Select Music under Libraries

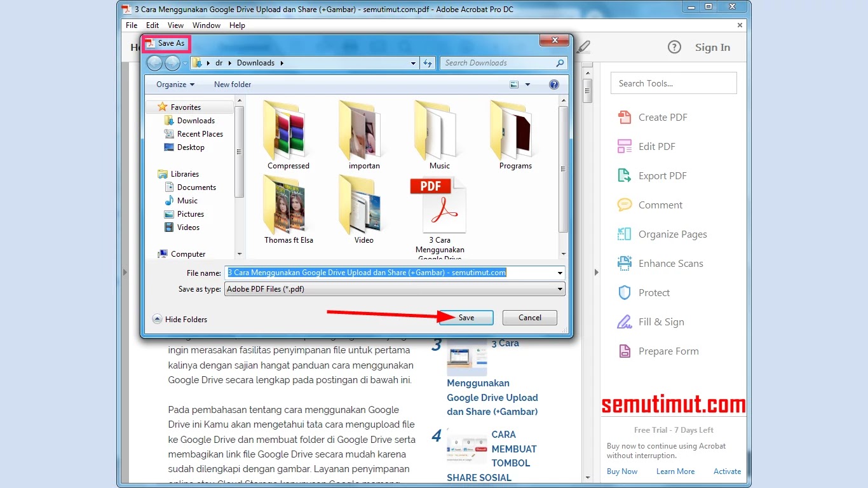pos(181,201)
